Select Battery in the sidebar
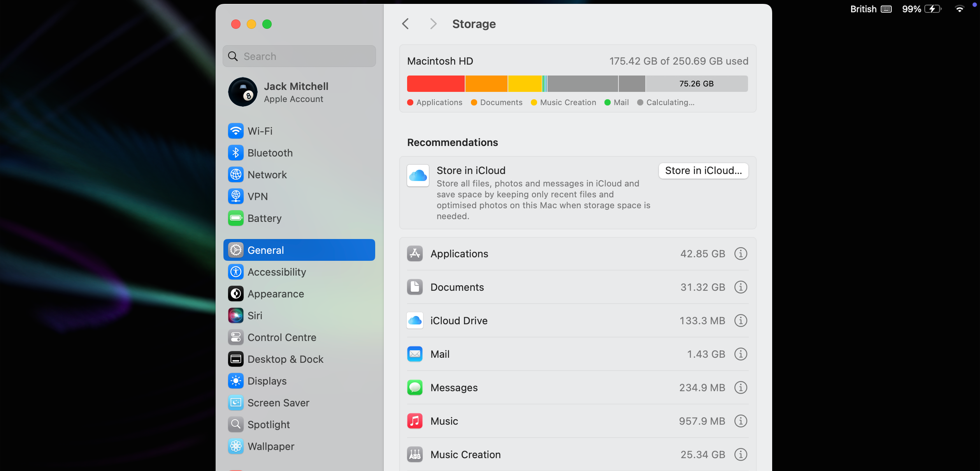The image size is (980, 471). [x=299, y=218]
